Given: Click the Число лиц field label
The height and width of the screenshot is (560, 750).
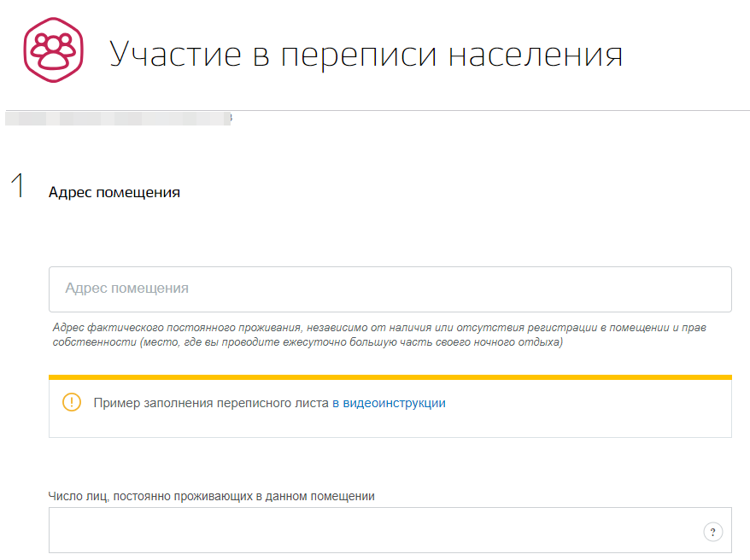Looking at the screenshot, I should point(212,495).
